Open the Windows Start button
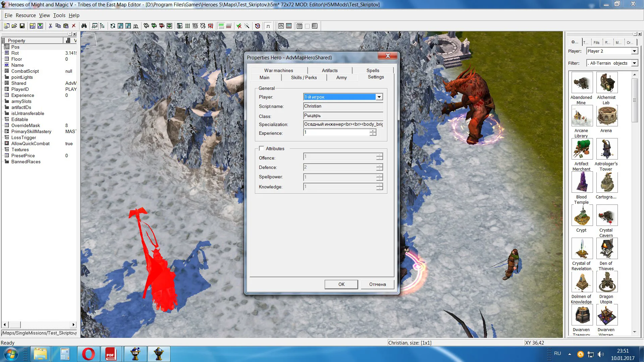 11,354
